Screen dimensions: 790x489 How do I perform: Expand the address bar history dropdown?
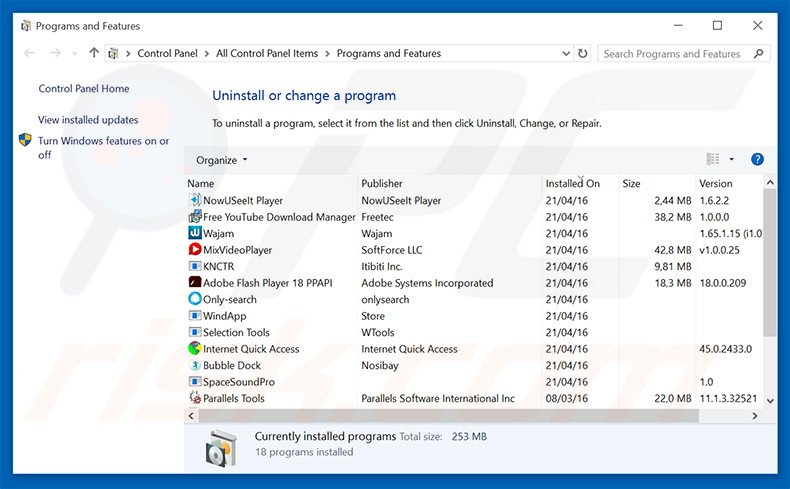566,53
